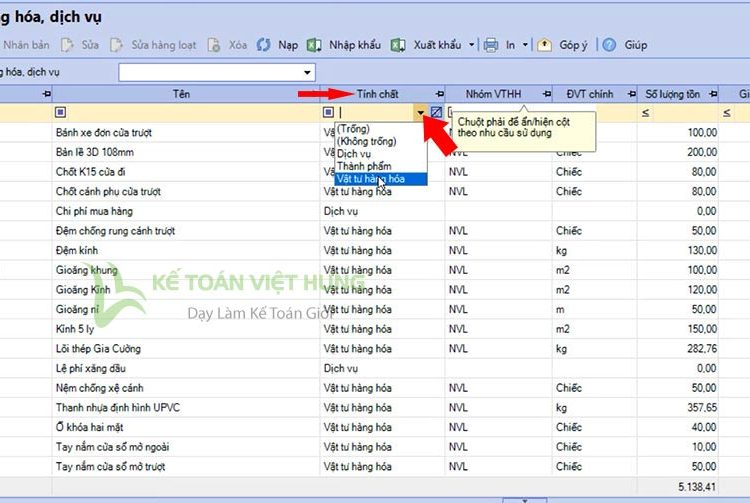Open the hàng hóa dịch vụ combo box

tap(217, 73)
